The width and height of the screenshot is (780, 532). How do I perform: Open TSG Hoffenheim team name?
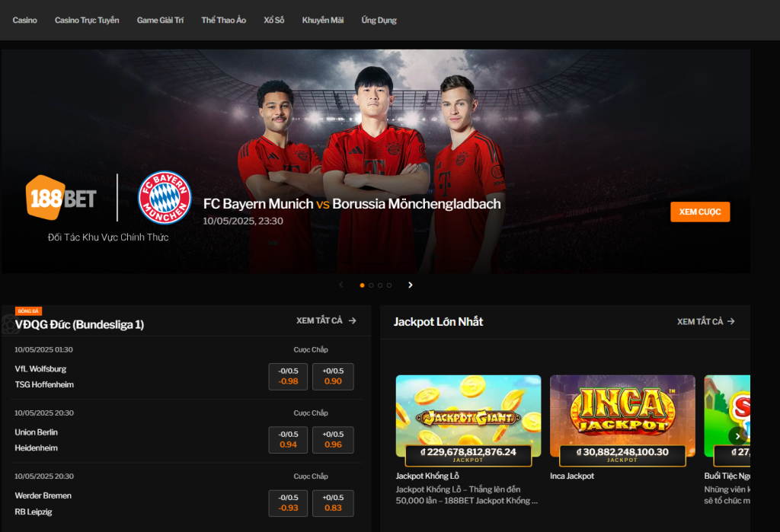click(44, 385)
